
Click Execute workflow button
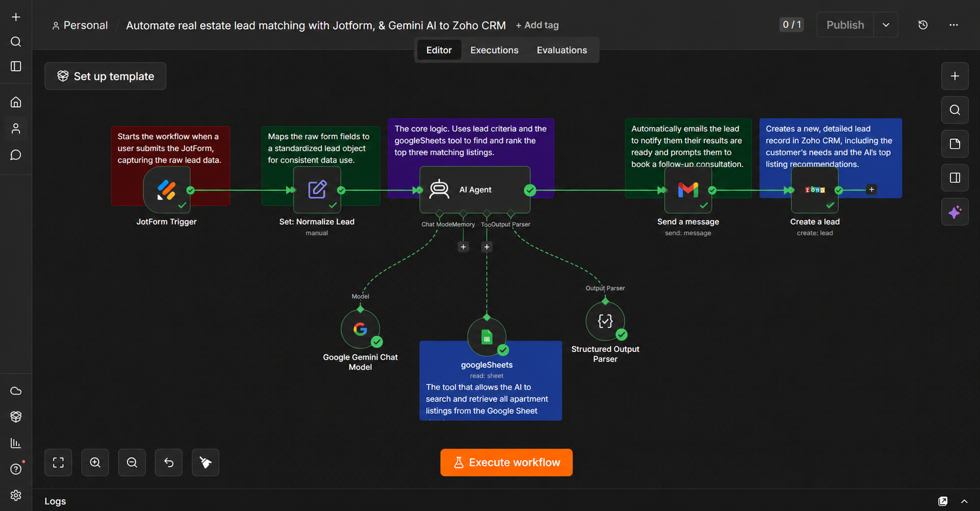pyautogui.click(x=506, y=462)
